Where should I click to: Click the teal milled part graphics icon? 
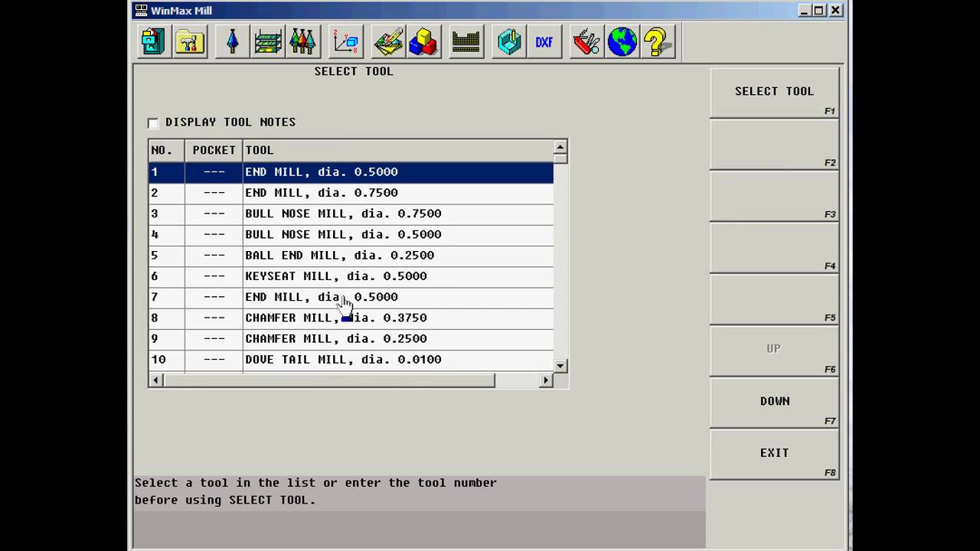pos(509,41)
